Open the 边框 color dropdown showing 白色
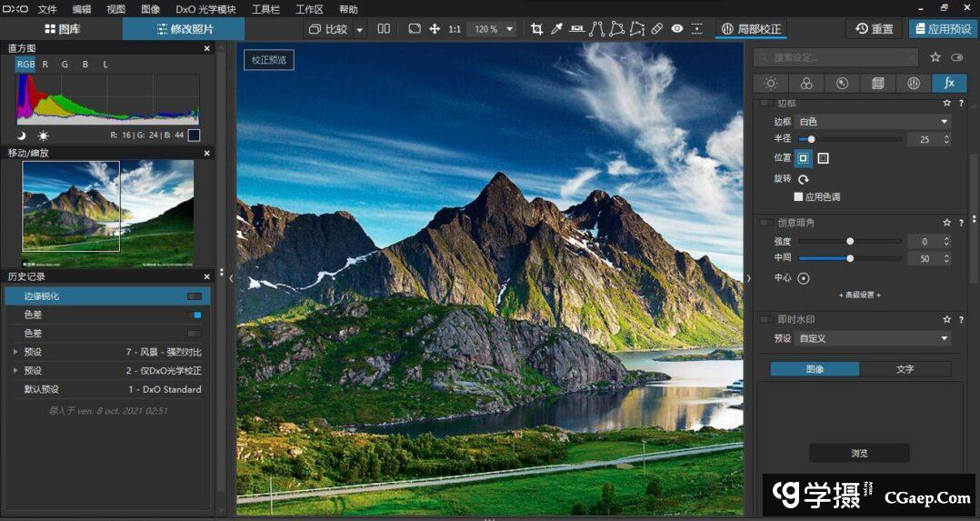Image resolution: width=980 pixels, height=521 pixels. 873,122
